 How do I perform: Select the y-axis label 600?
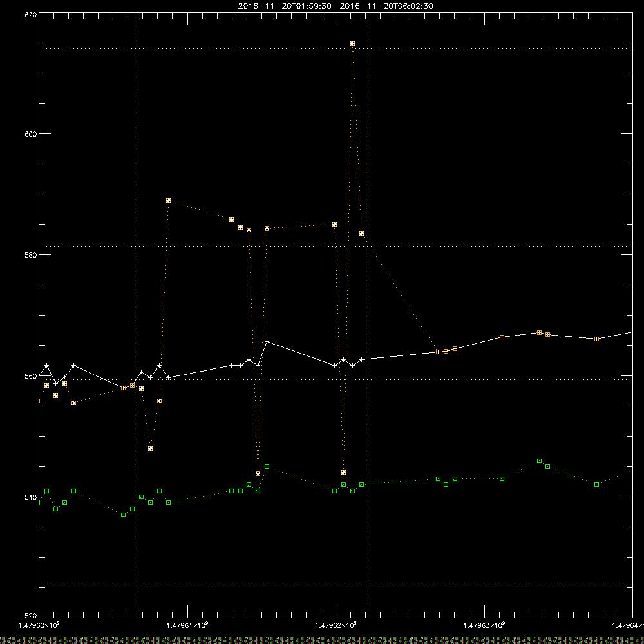[31, 135]
